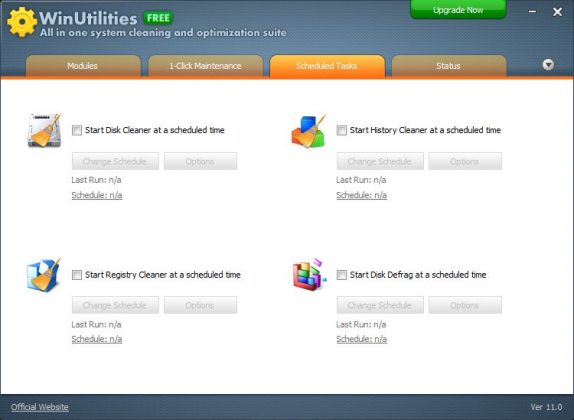Click the Ver 11.0 version text
This screenshot has width=574, height=420.
pyautogui.click(x=546, y=407)
